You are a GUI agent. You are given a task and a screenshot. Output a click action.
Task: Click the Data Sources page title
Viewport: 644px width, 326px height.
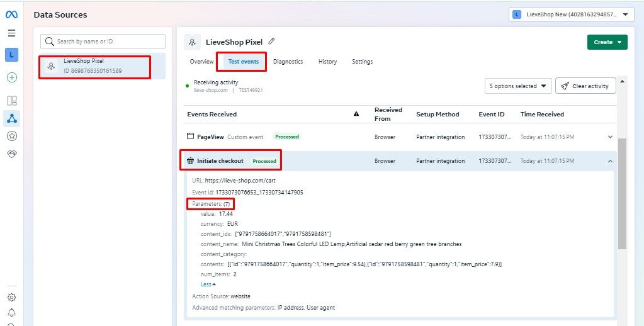pyautogui.click(x=60, y=14)
